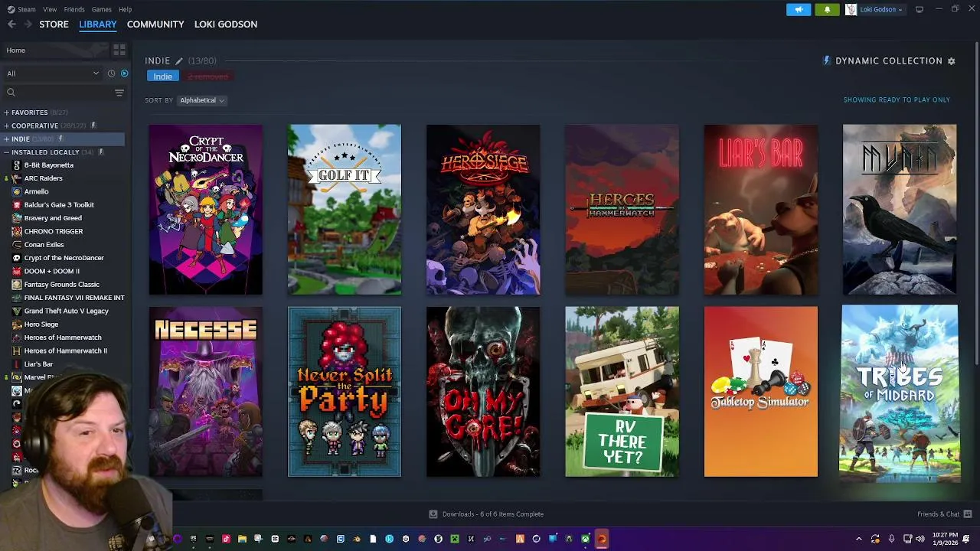Open the Friends menu
Viewport: 980px width, 551px height.
click(x=74, y=9)
